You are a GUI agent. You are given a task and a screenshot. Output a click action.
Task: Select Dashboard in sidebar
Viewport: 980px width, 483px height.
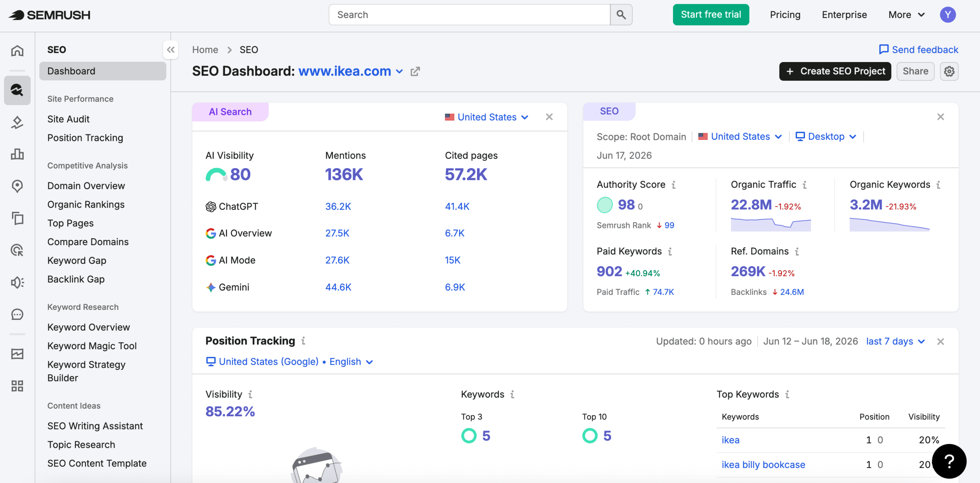coord(103,71)
